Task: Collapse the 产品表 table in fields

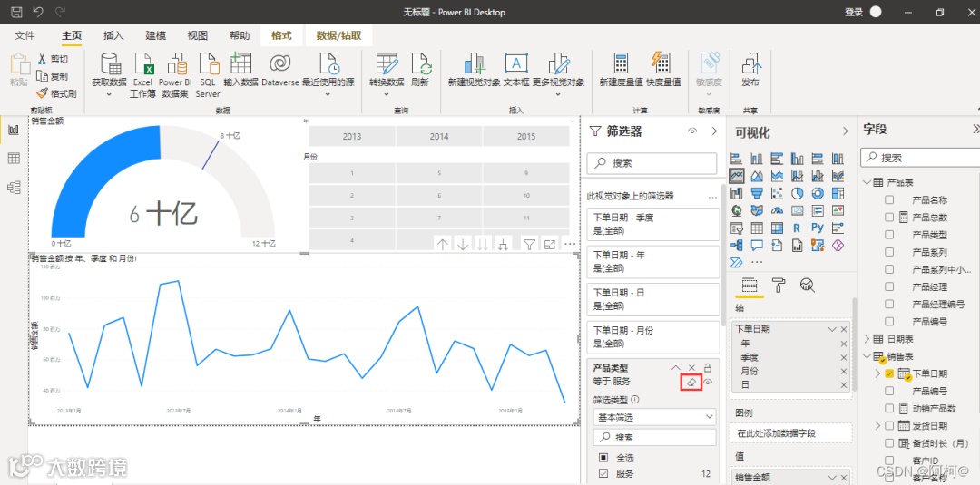Action: [x=867, y=183]
